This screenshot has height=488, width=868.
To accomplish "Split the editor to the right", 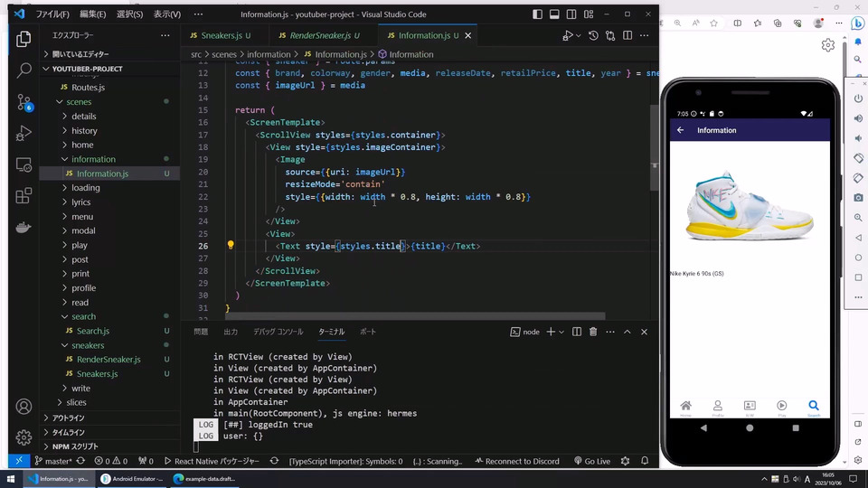I will (x=626, y=35).
